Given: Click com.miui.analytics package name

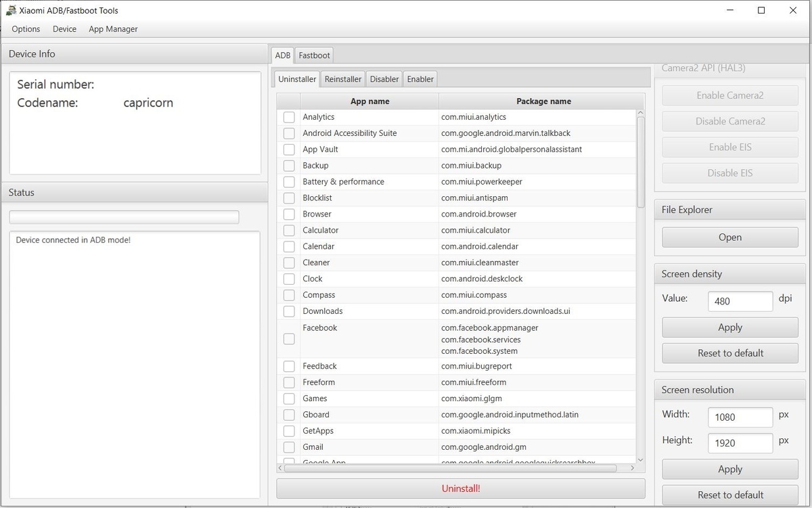Looking at the screenshot, I should pos(474,117).
